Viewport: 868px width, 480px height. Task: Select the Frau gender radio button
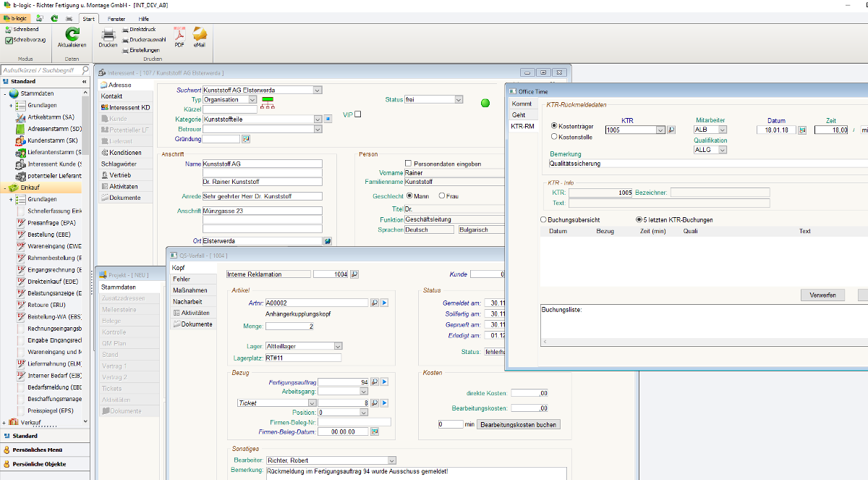[443, 195]
